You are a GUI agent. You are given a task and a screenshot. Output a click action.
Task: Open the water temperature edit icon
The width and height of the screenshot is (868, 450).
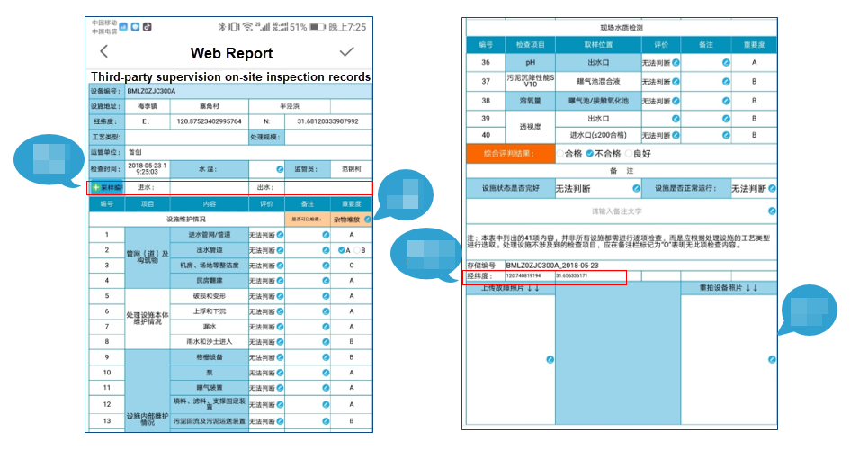coord(280,169)
